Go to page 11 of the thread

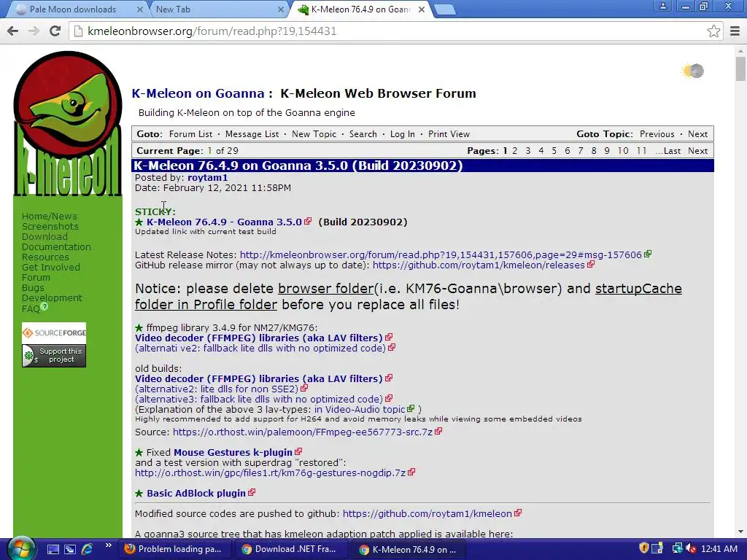click(x=642, y=150)
